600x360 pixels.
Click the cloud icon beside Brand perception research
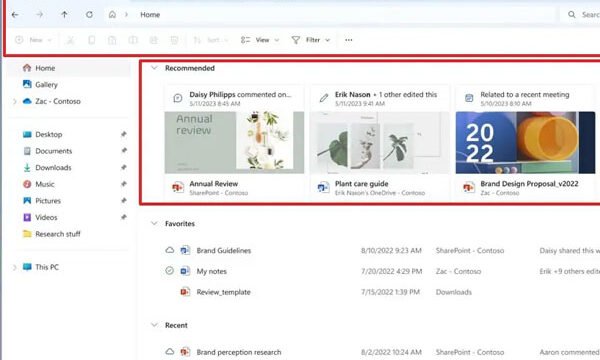click(x=170, y=352)
